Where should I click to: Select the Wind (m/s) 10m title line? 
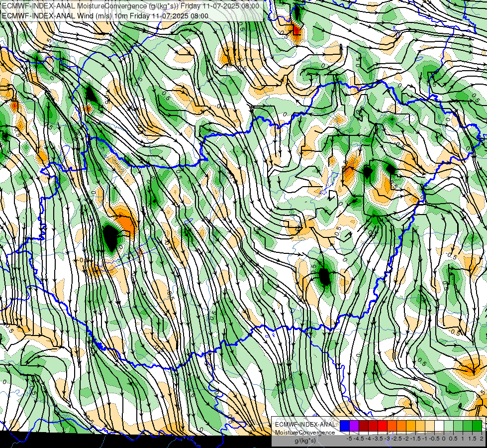[x=105, y=15]
